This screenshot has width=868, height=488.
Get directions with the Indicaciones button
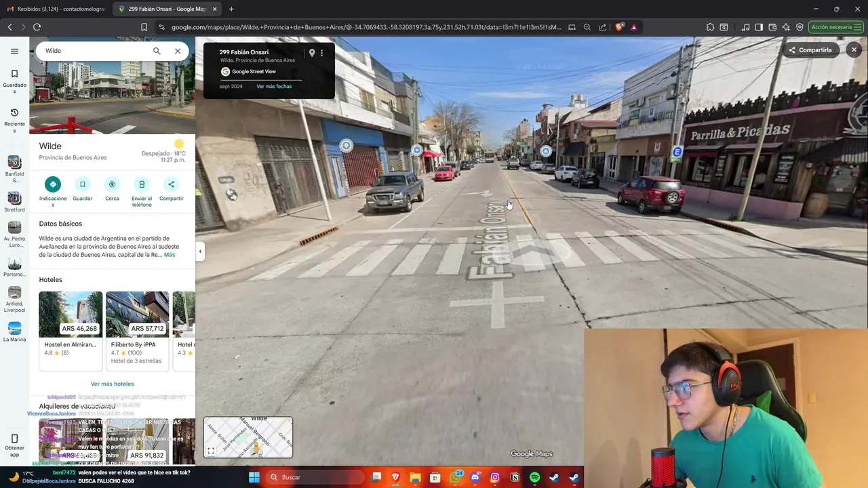(x=53, y=184)
